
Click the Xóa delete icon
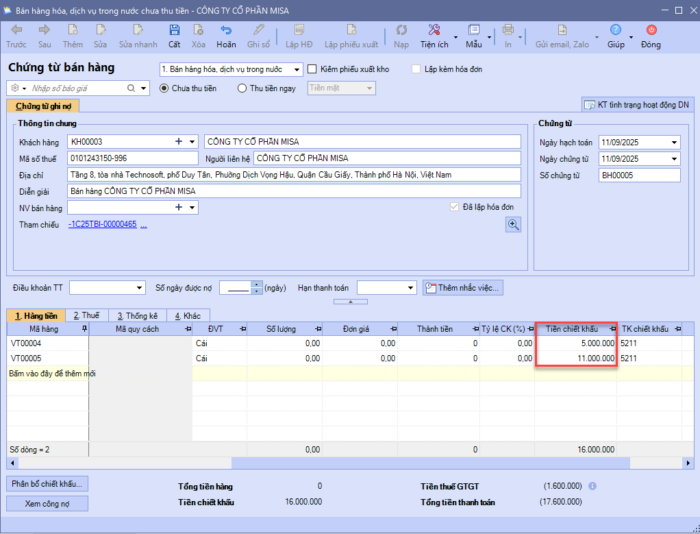[198, 30]
